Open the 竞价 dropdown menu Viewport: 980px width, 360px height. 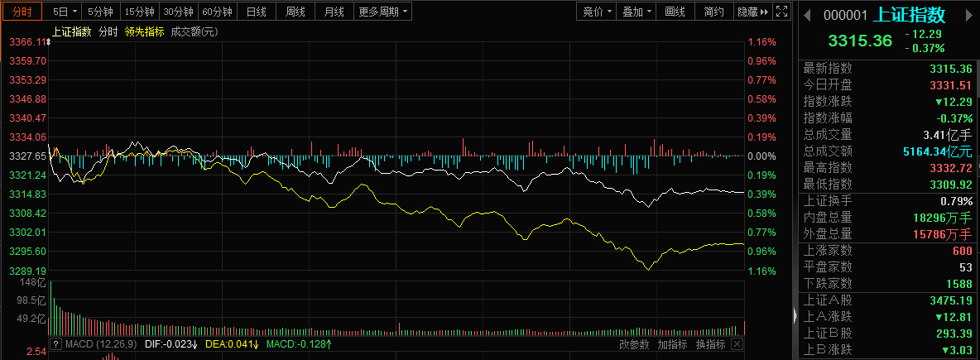598,12
